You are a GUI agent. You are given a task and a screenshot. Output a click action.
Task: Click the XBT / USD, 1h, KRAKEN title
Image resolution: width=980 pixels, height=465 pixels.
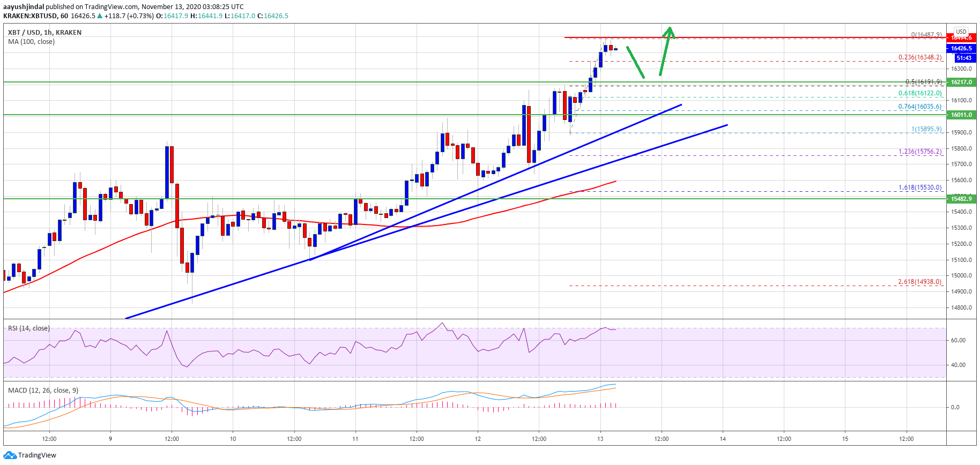click(44, 33)
